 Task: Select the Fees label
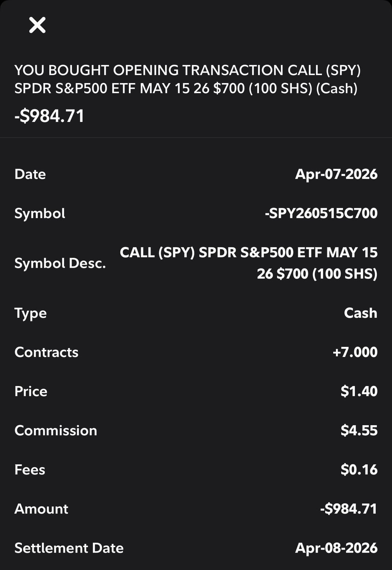coord(30,470)
